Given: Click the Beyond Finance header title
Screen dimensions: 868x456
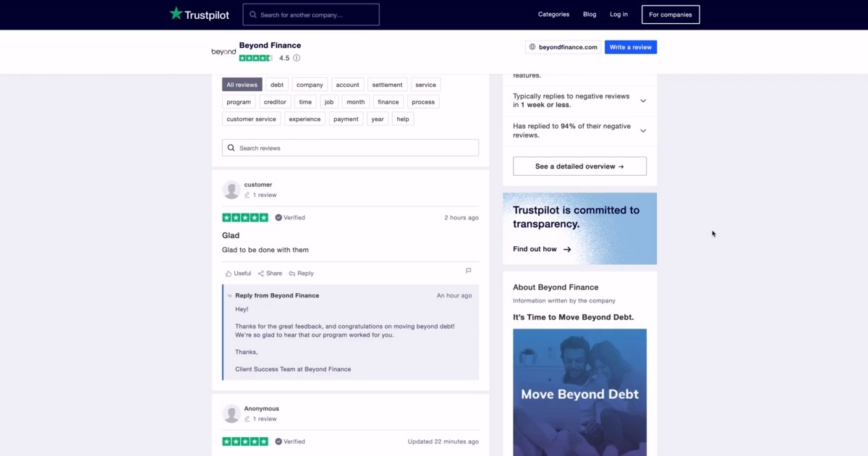Looking at the screenshot, I should pos(270,45).
